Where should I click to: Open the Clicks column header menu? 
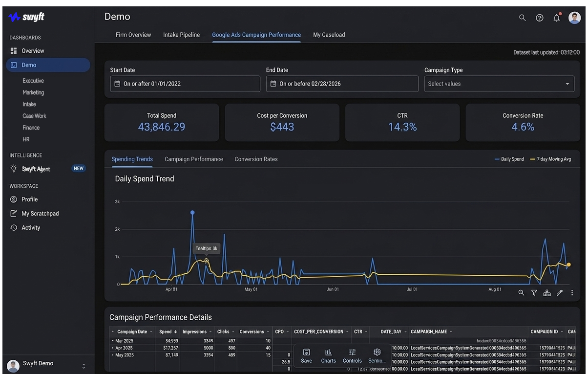[232, 332]
